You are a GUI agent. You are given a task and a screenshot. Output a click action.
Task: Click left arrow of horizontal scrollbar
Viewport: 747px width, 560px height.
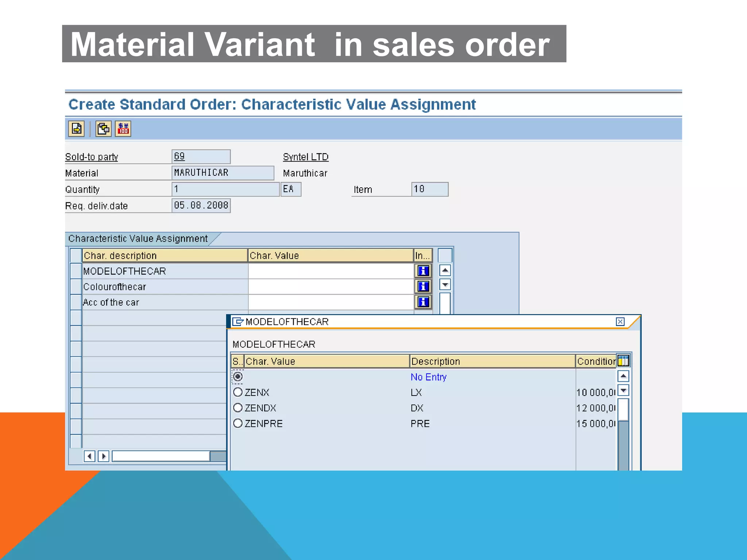(x=89, y=456)
